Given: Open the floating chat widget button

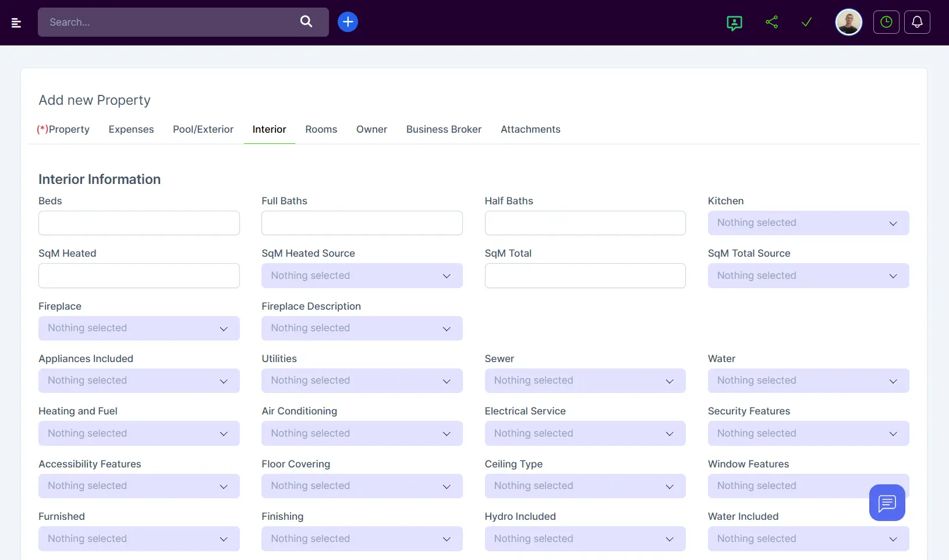Looking at the screenshot, I should 887,502.
